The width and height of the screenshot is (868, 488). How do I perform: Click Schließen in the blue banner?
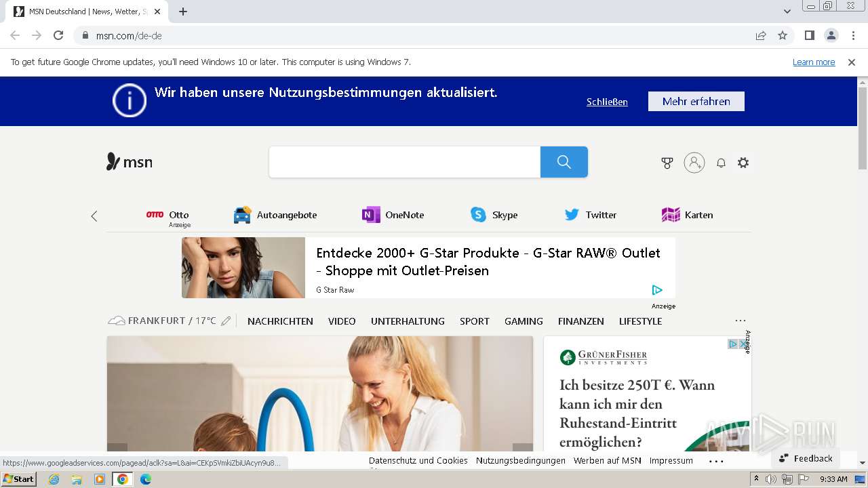click(607, 102)
